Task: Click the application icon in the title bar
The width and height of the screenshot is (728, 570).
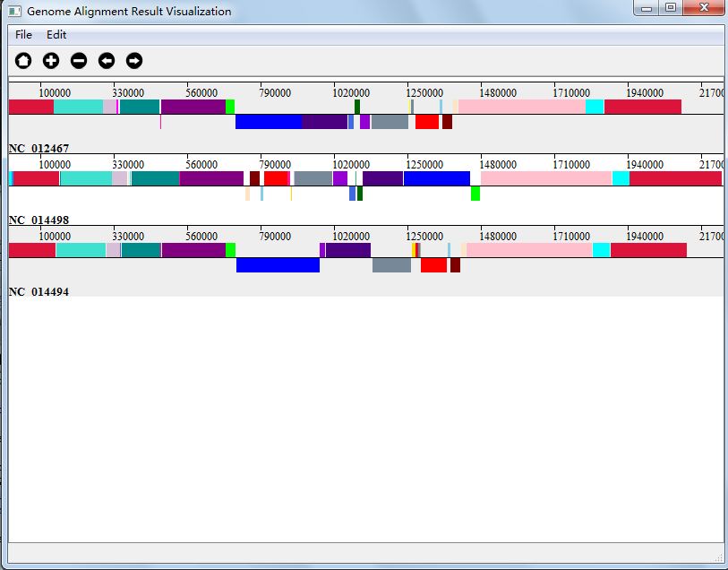Action: click(x=15, y=11)
